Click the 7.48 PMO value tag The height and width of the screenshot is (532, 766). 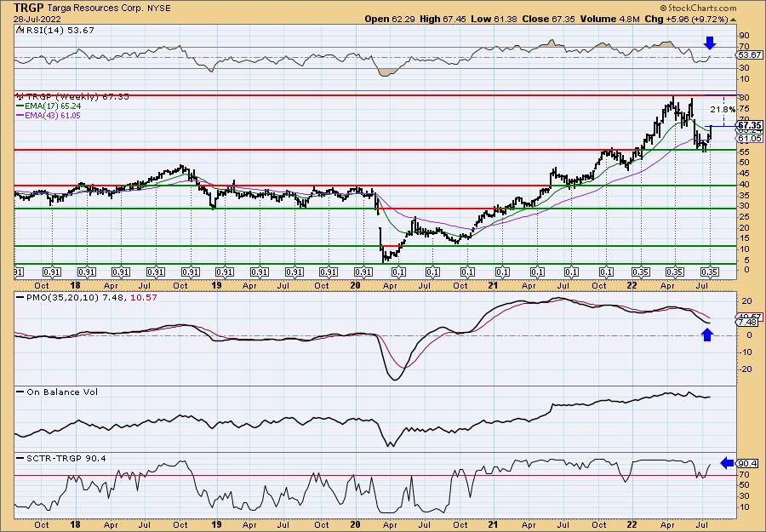coord(749,323)
